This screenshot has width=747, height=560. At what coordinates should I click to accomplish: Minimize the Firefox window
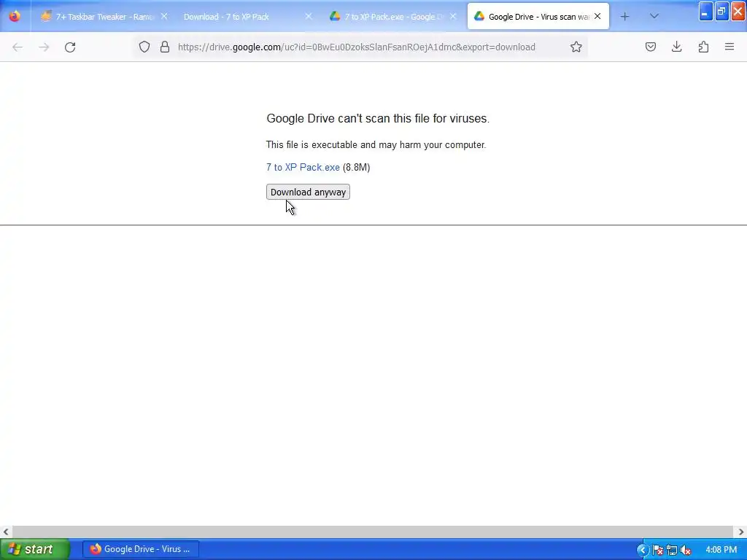click(x=705, y=12)
